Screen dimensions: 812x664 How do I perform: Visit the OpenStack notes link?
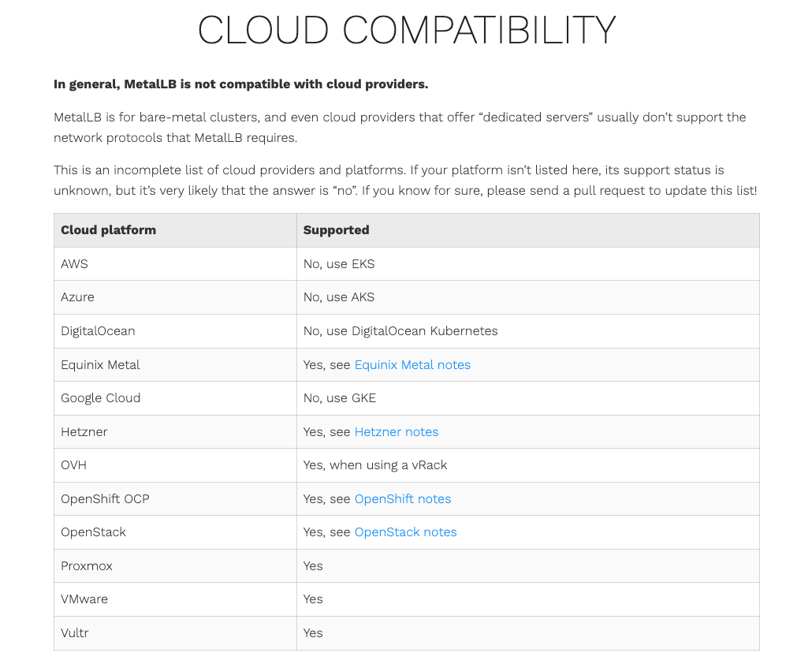point(405,532)
